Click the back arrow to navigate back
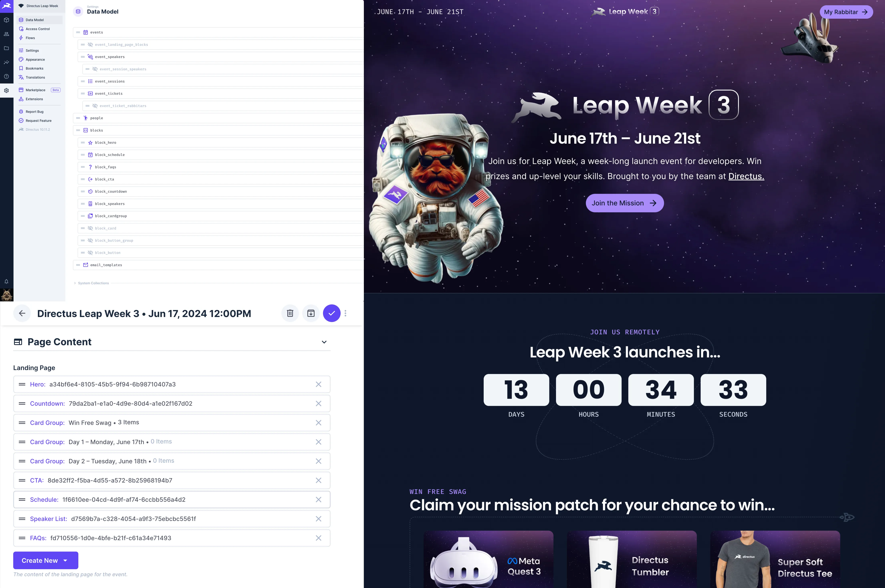Screen dimensions: 885x588 [22, 313]
